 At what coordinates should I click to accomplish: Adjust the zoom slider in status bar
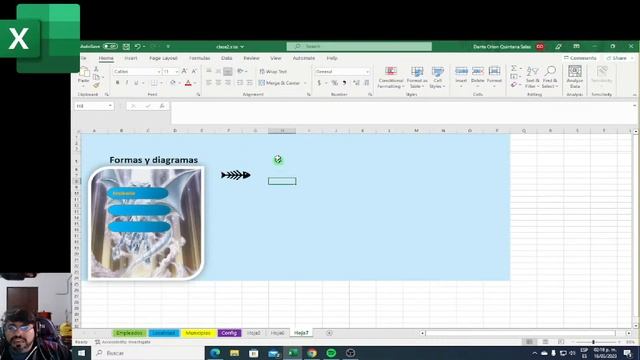coord(593,342)
